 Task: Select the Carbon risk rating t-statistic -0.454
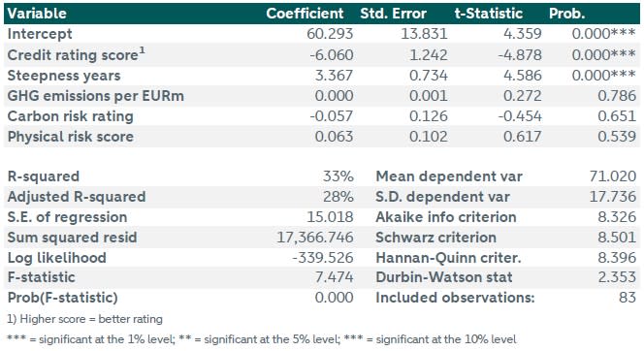520,116
